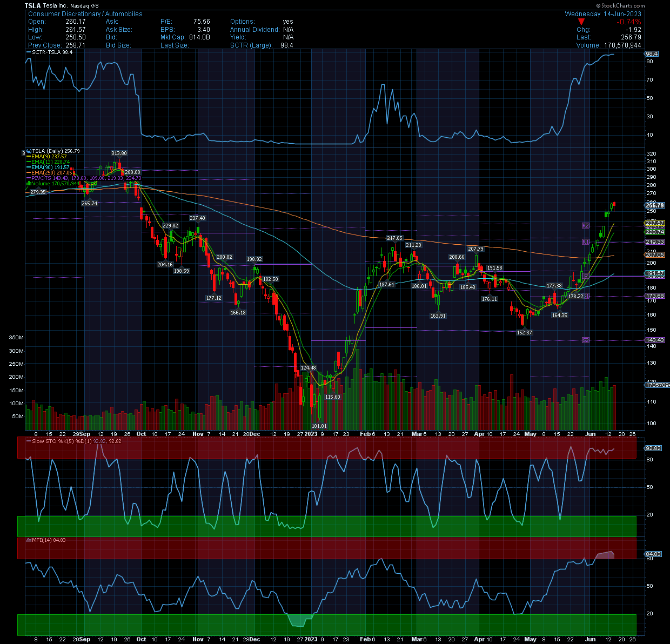Click the 228.74 green axis tag

pyautogui.click(x=655, y=232)
